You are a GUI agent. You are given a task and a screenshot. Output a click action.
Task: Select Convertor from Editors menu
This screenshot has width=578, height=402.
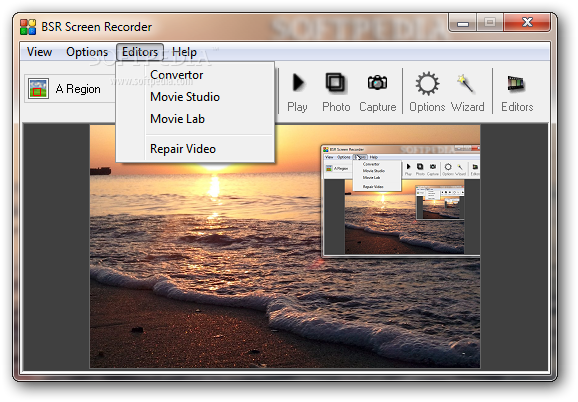[x=177, y=75]
